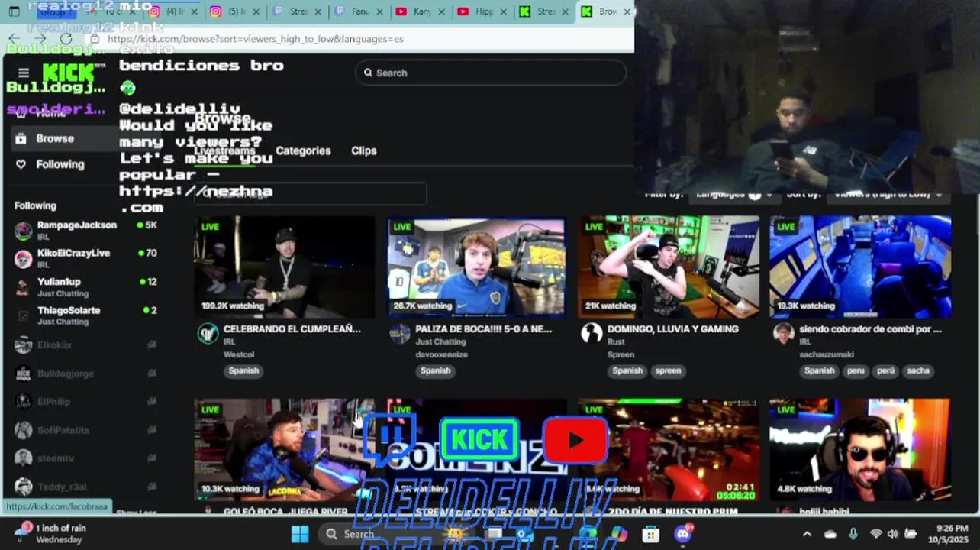Reload the page with the refresh icon
Screen dimensions: 980x550
coord(66,39)
